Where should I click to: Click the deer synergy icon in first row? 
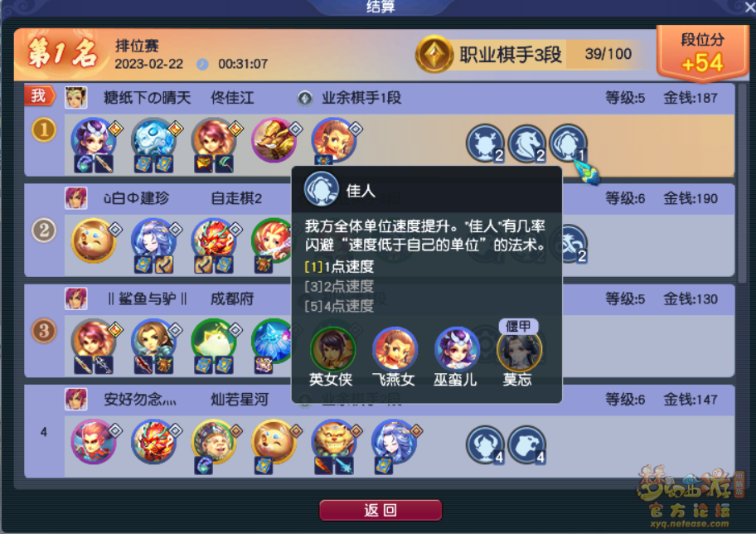[x=485, y=143]
